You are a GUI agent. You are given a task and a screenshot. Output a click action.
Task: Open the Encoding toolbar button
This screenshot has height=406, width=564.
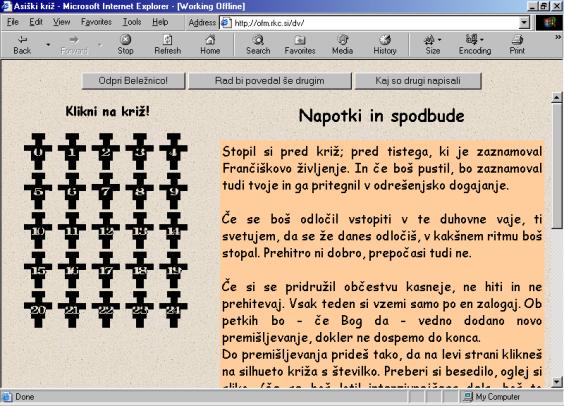475,45
